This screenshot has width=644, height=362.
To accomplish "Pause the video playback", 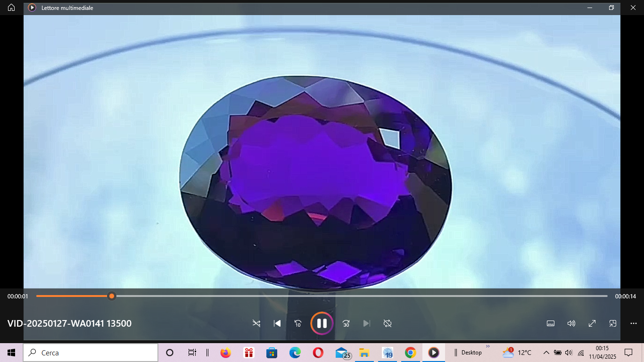I will pyautogui.click(x=322, y=323).
